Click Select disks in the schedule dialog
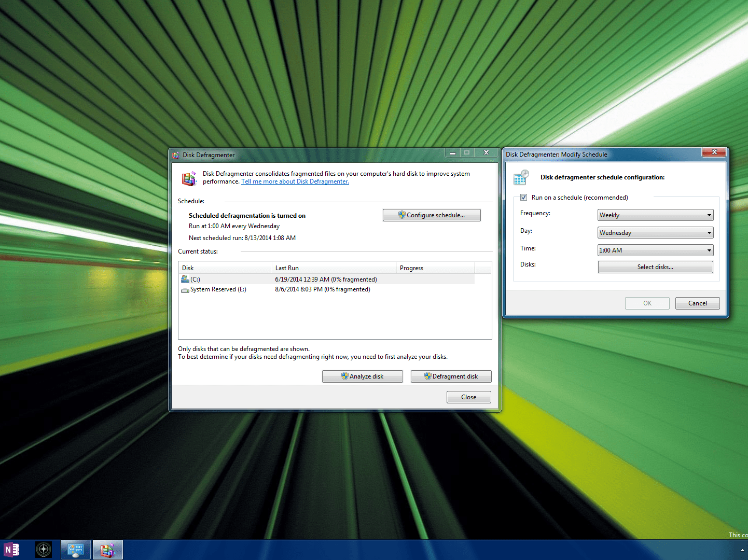Screen dimensions: 748x560 pos(655,267)
